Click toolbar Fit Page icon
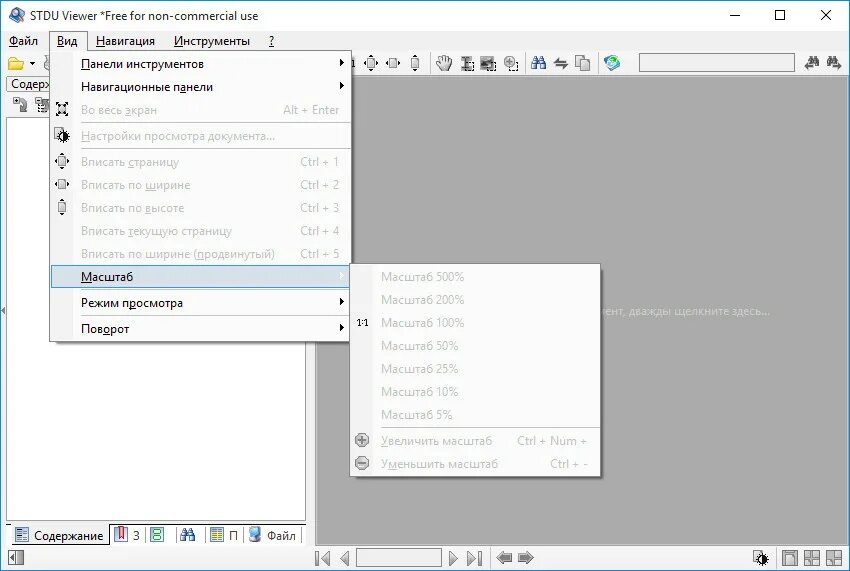 pyautogui.click(x=371, y=63)
